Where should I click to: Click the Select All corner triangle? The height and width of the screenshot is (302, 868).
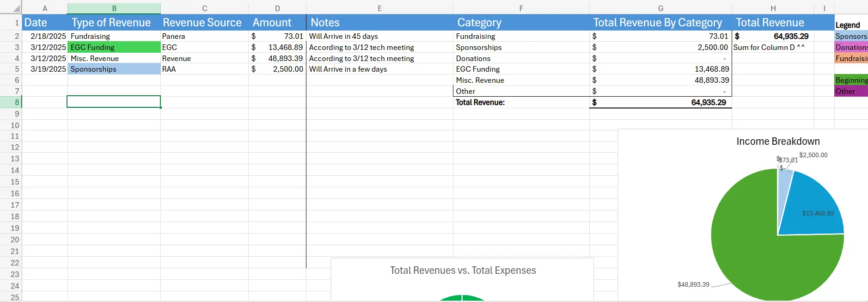(16, 9)
